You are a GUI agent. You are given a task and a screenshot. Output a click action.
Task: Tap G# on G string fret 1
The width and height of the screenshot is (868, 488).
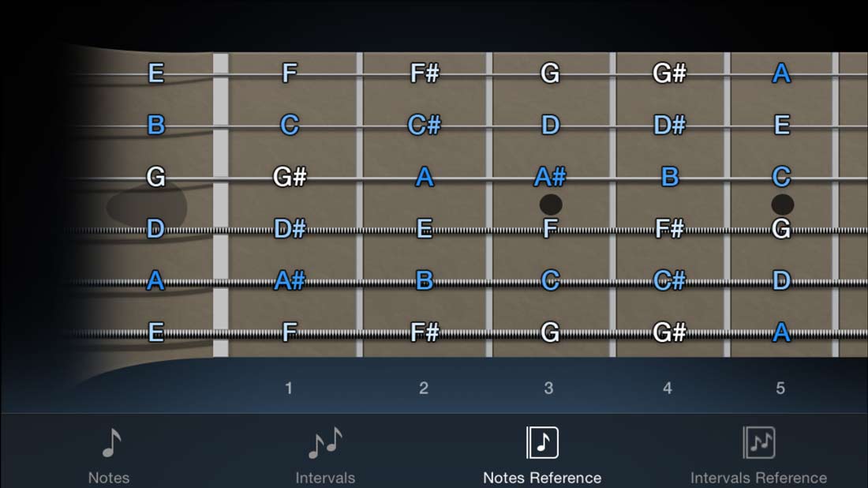(290, 177)
